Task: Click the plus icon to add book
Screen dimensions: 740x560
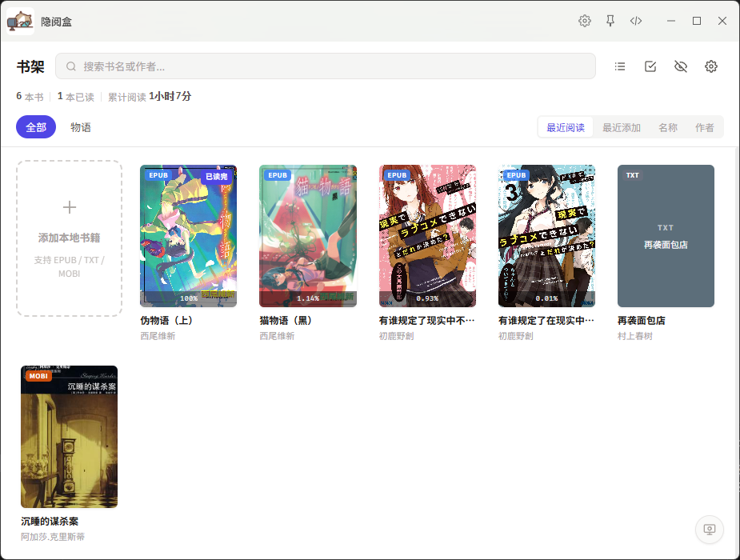Action: tap(70, 207)
